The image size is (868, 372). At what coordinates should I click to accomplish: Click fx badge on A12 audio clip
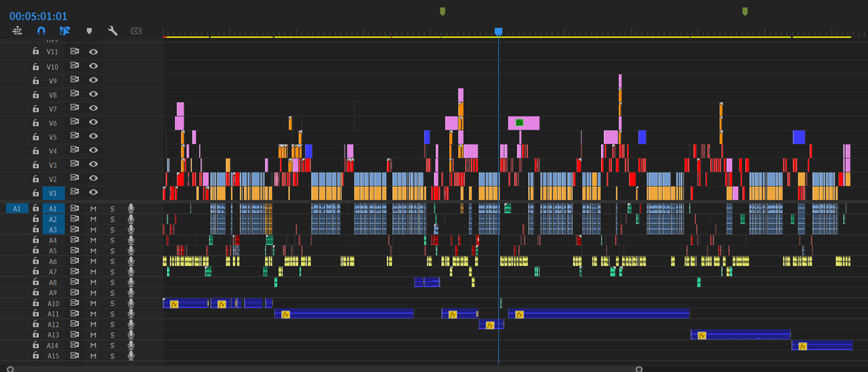click(x=490, y=325)
